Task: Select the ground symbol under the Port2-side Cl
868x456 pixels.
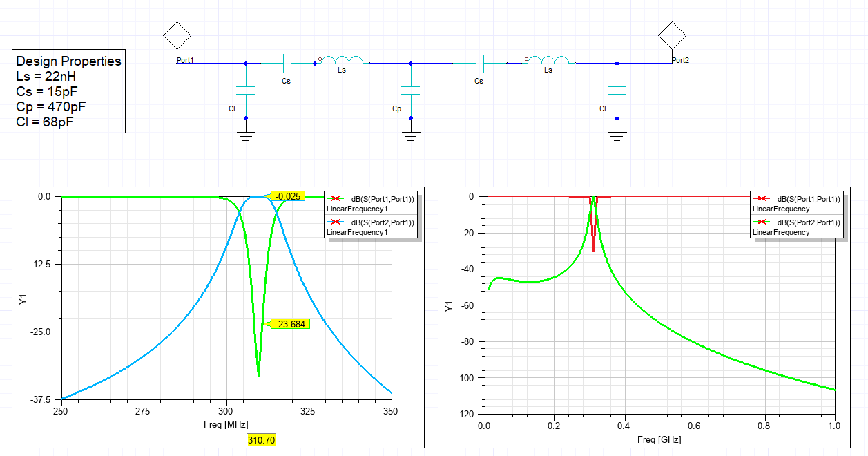Action: (617, 136)
